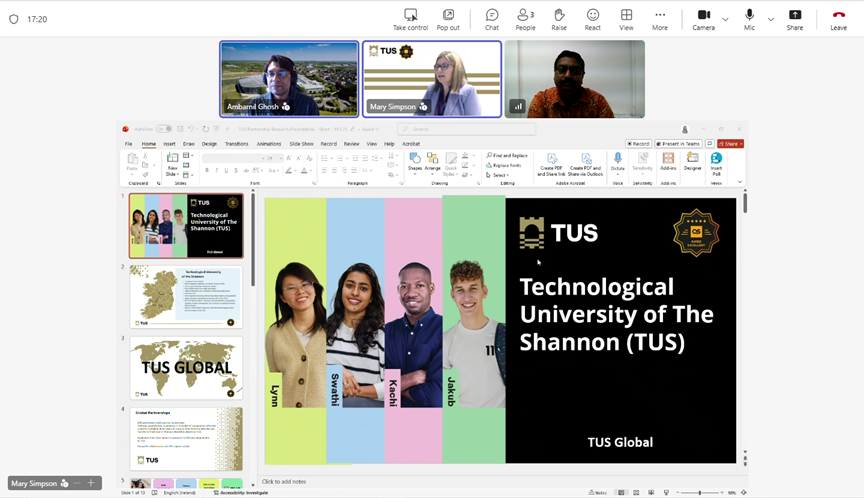Viewport: 864px width, 498px height.
Task: Open the More options menu
Action: (660, 19)
